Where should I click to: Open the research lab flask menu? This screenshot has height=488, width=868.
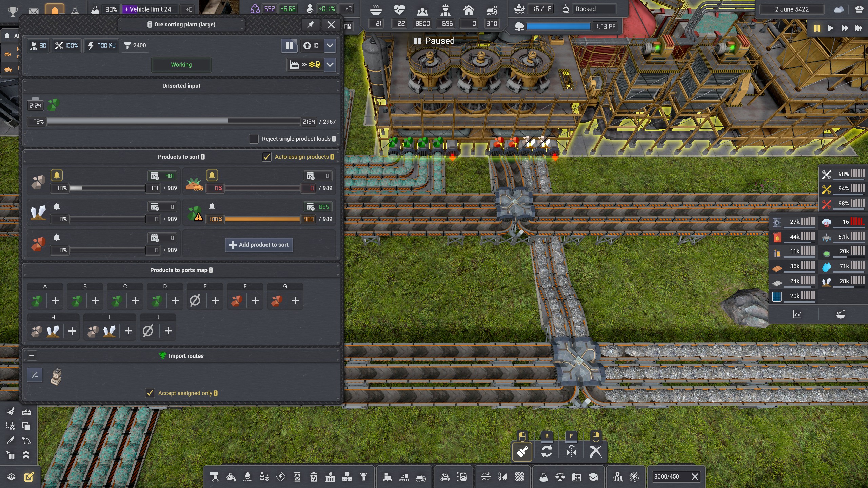pyautogui.click(x=544, y=477)
